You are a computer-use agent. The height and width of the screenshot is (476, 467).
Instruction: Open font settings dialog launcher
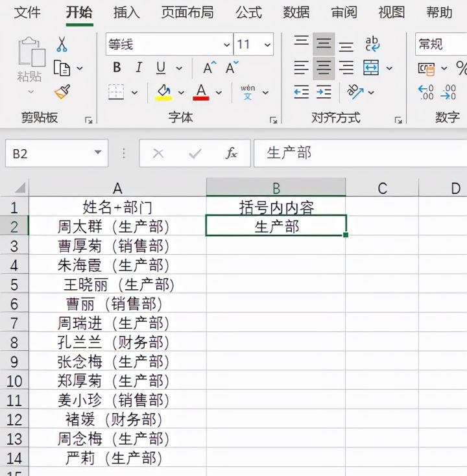(x=273, y=120)
